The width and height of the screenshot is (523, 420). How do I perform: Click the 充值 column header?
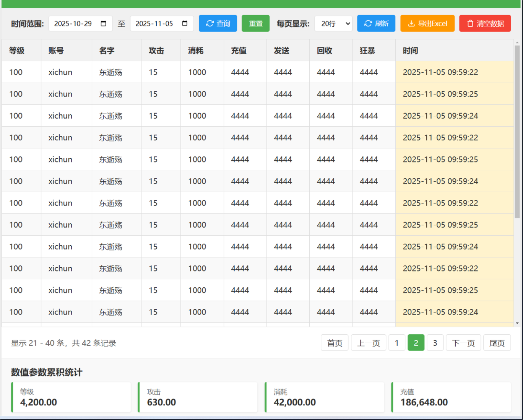tap(239, 50)
